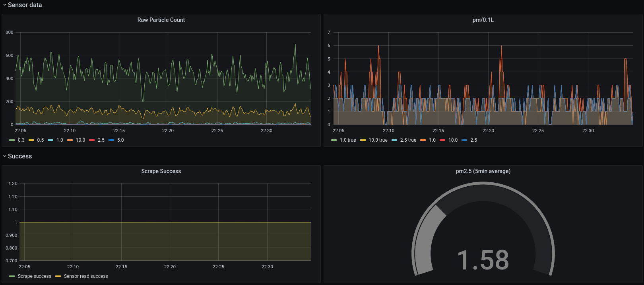This screenshot has width=644, height=285.
Task: Toggle the 0.3 series label in Raw Particle Count
Action: click(21, 140)
